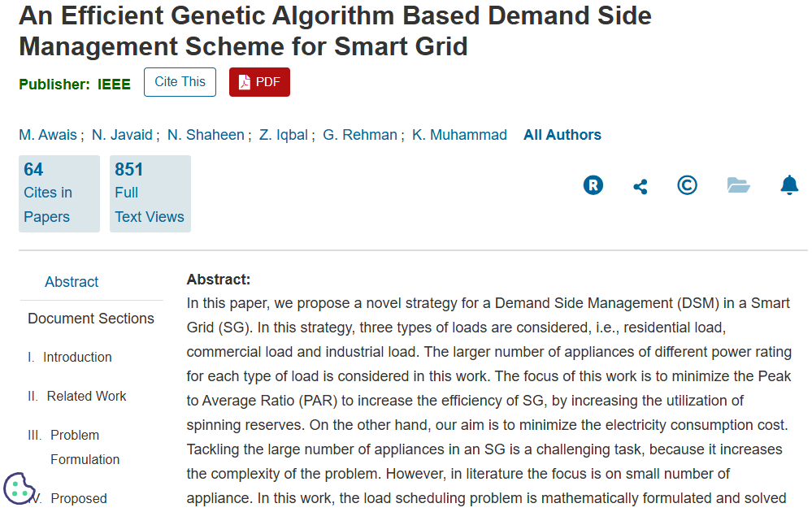
Task: Open the copyright information icon
Action: (687, 185)
